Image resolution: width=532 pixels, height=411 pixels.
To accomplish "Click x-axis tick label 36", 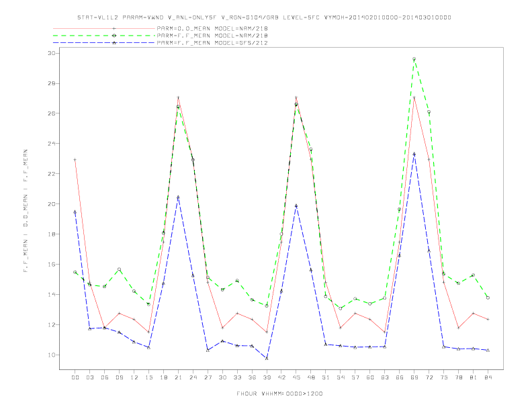I will [x=252, y=377].
